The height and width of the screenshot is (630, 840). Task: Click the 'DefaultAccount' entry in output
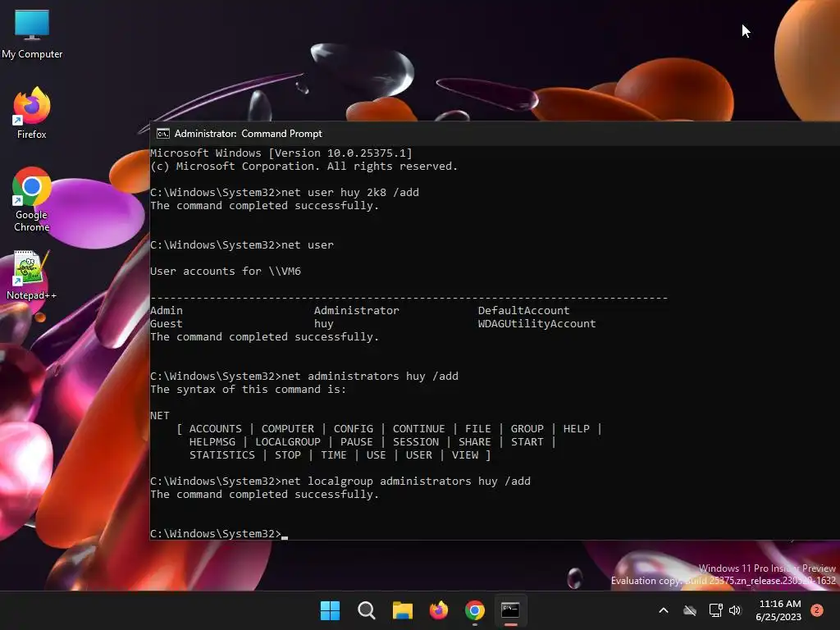point(523,310)
